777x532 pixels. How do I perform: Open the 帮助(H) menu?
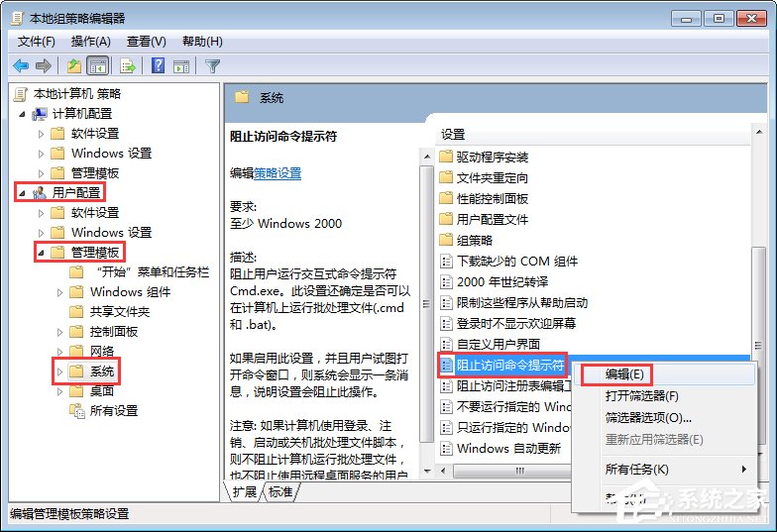point(202,42)
